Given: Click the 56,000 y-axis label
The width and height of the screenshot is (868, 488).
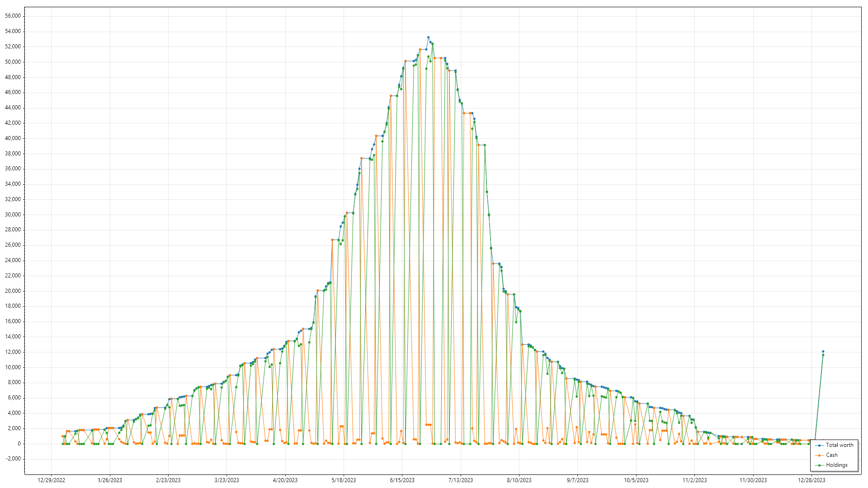Looking at the screenshot, I should coord(13,16).
